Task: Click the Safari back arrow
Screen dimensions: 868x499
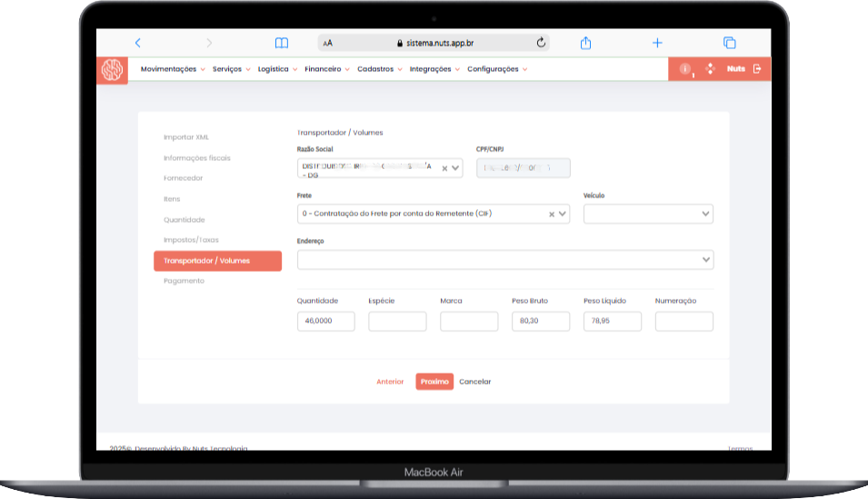Action: click(137, 43)
